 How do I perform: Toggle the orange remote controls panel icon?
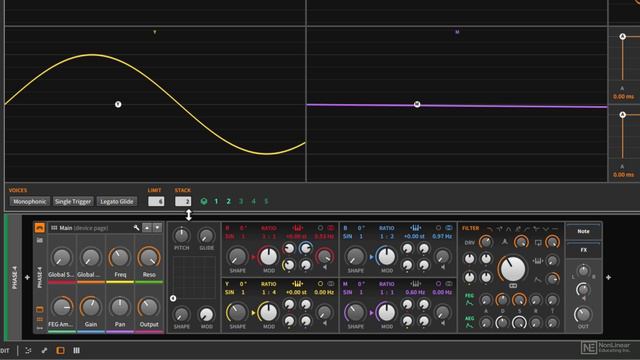[x=40, y=309]
